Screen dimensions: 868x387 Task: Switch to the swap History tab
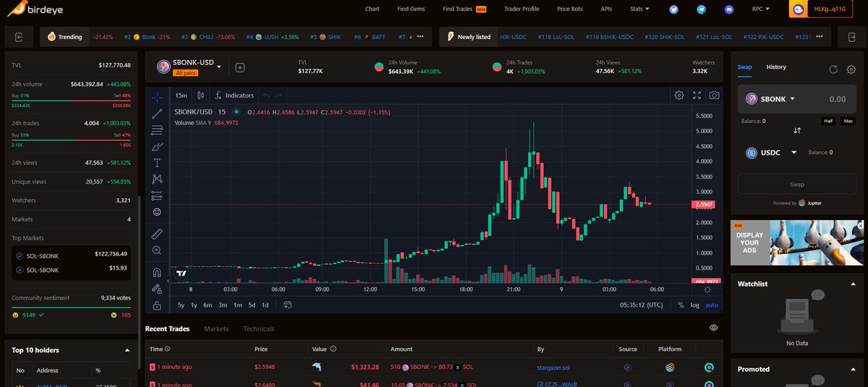click(776, 67)
